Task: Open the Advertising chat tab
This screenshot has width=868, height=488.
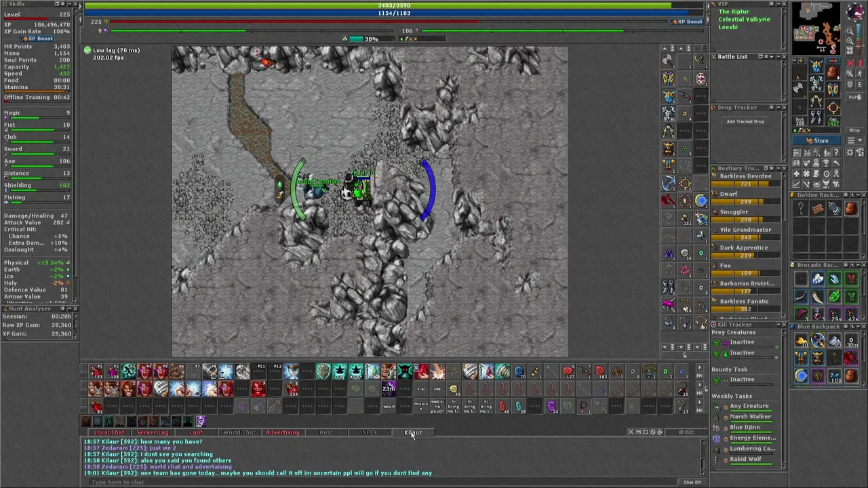Action: 283,432
